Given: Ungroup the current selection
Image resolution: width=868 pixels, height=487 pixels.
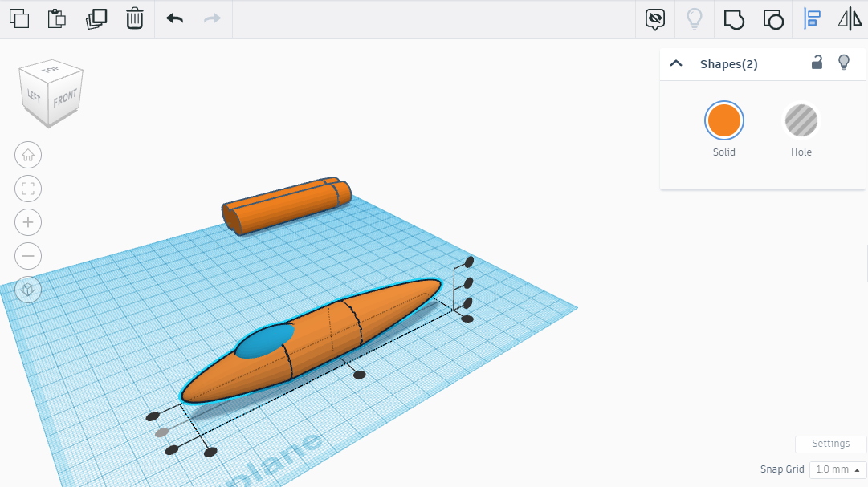Looking at the screenshot, I should (x=772, y=19).
